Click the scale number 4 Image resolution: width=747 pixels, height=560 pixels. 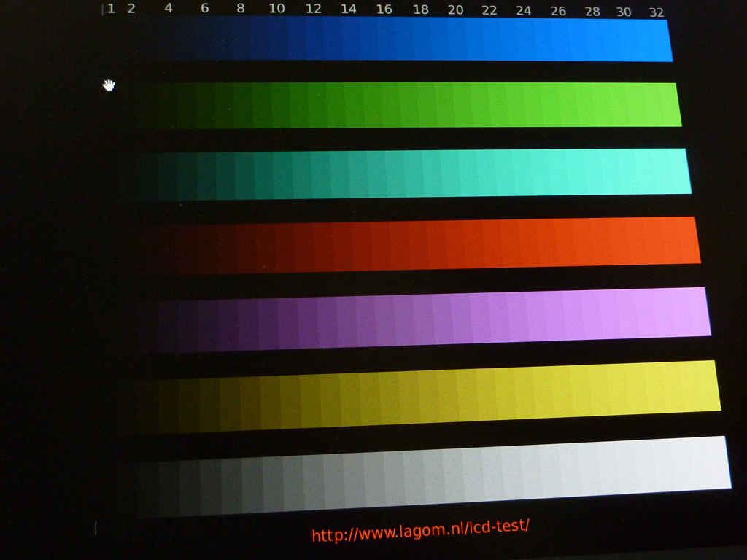[x=169, y=8]
